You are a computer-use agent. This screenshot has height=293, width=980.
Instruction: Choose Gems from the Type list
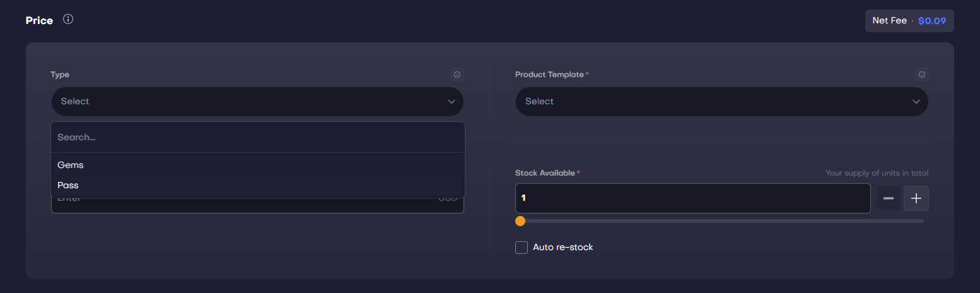coord(71,165)
